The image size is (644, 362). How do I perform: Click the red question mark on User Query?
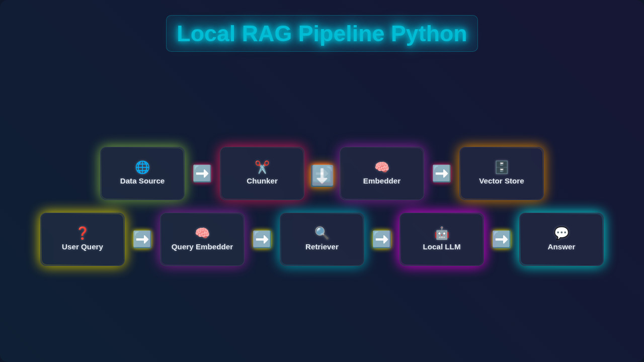coord(83,232)
